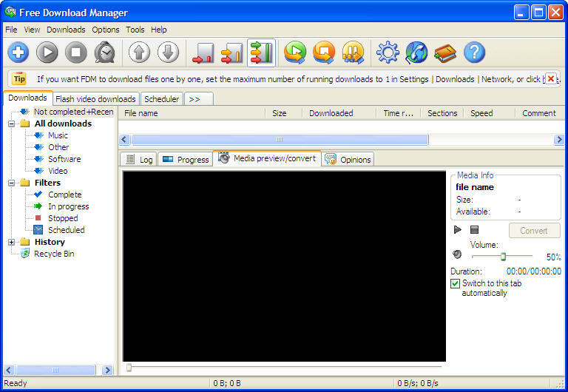The width and height of the screenshot is (568, 392).
Task: Switch to the Progress tab
Action: coord(185,160)
